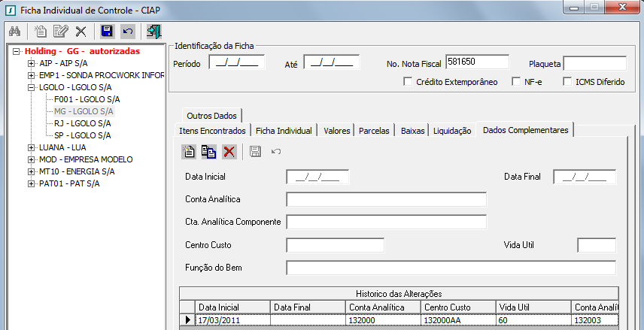The width and height of the screenshot is (644, 330).
Task: Click the edit record pencil icon
Action: click(60, 32)
